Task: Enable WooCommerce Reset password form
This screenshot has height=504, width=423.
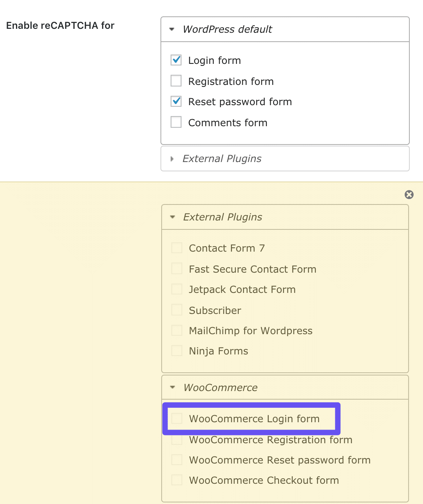Action: (x=177, y=460)
